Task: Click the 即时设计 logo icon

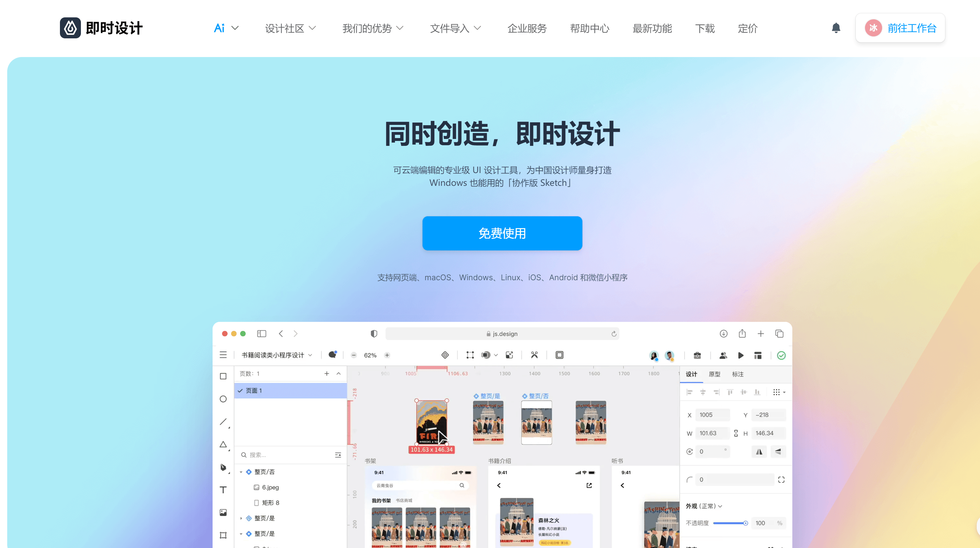Action: [70, 28]
